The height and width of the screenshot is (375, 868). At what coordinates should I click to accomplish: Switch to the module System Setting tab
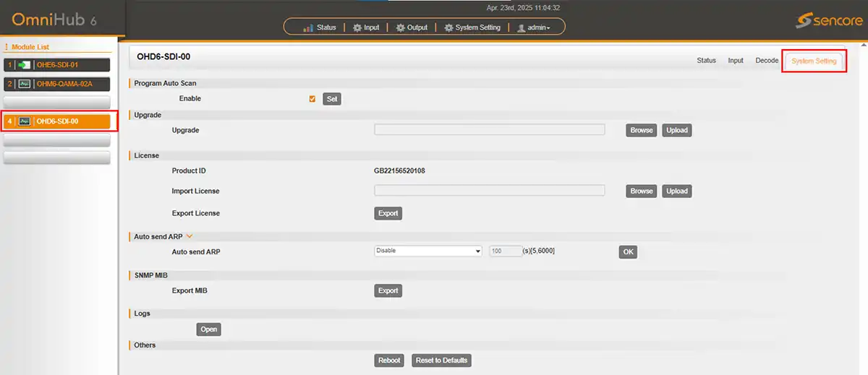click(x=814, y=61)
